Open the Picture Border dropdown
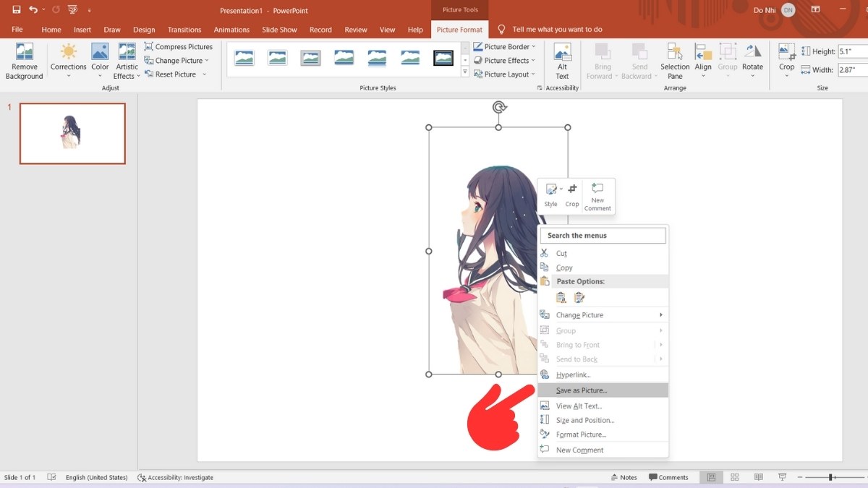868x488 pixels. [505, 46]
